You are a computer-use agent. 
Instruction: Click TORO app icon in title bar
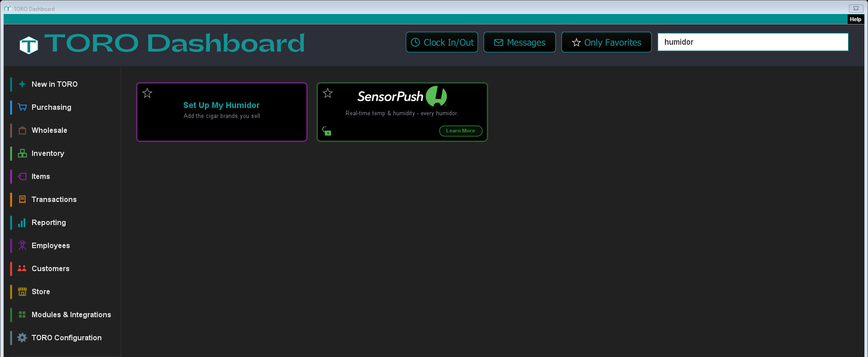click(8, 8)
